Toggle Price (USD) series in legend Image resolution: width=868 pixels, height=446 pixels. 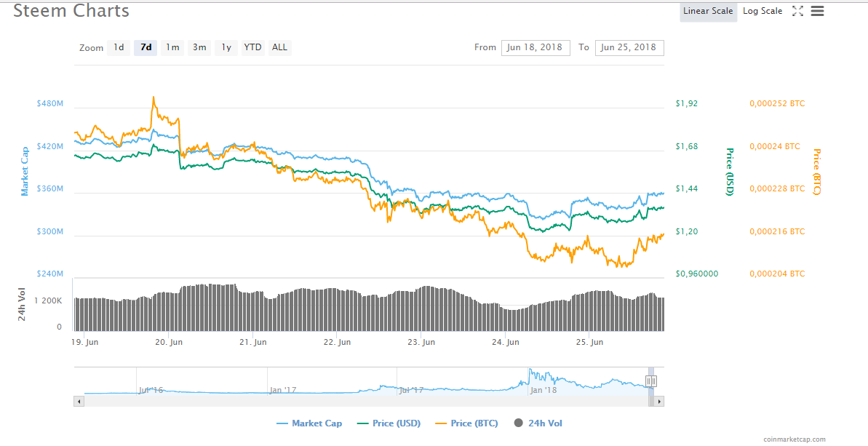pos(388,423)
